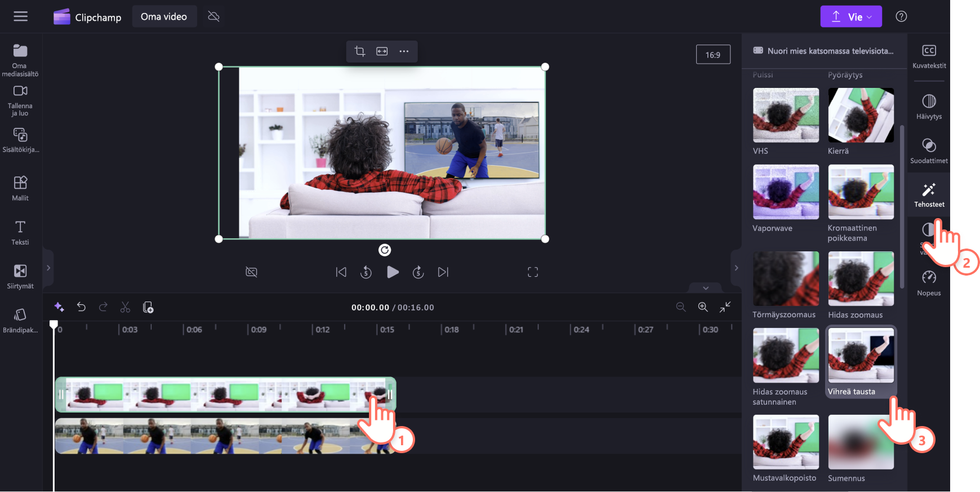Click the rotate handle below preview
The height and width of the screenshot is (492, 980).
pyautogui.click(x=385, y=250)
